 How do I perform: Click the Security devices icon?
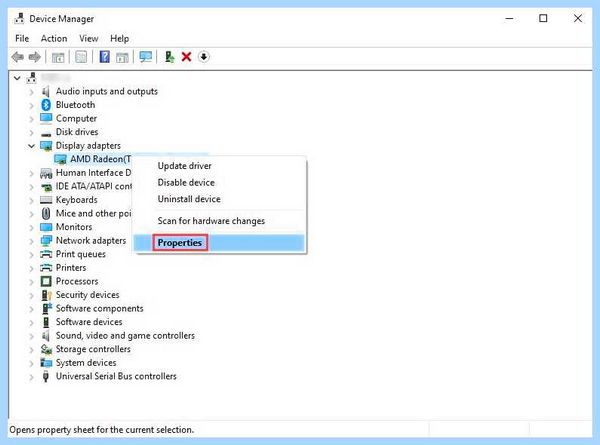[46, 295]
